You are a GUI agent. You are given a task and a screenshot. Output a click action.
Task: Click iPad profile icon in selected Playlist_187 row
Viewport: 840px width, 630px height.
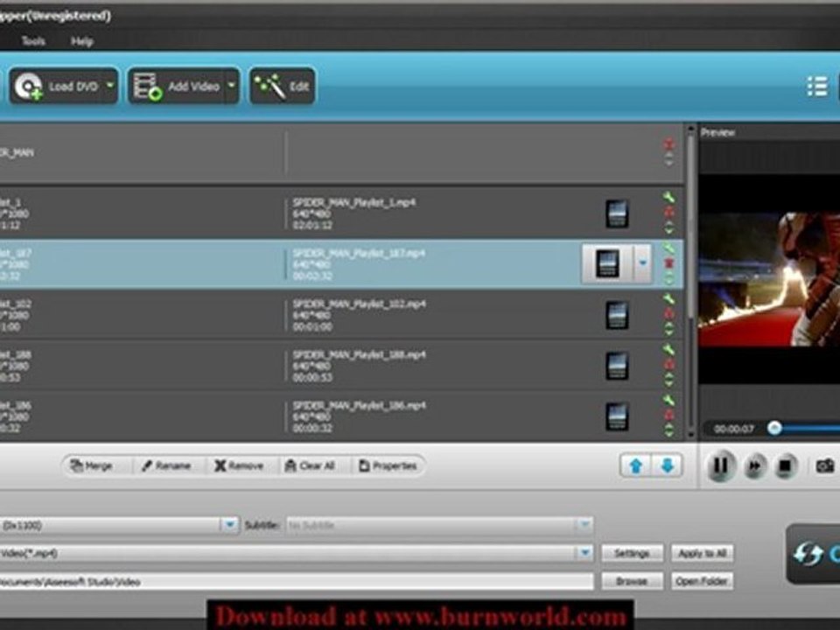click(x=607, y=263)
